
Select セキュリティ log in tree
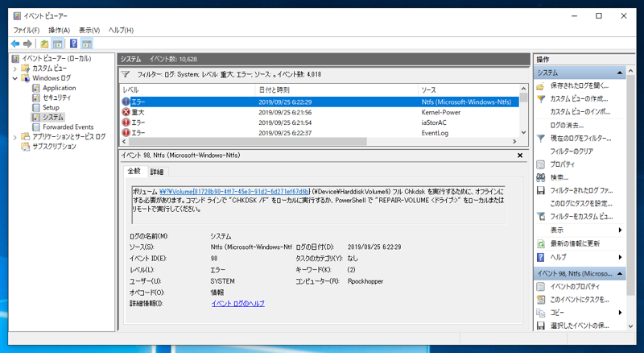pyautogui.click(x=56, y=98)
